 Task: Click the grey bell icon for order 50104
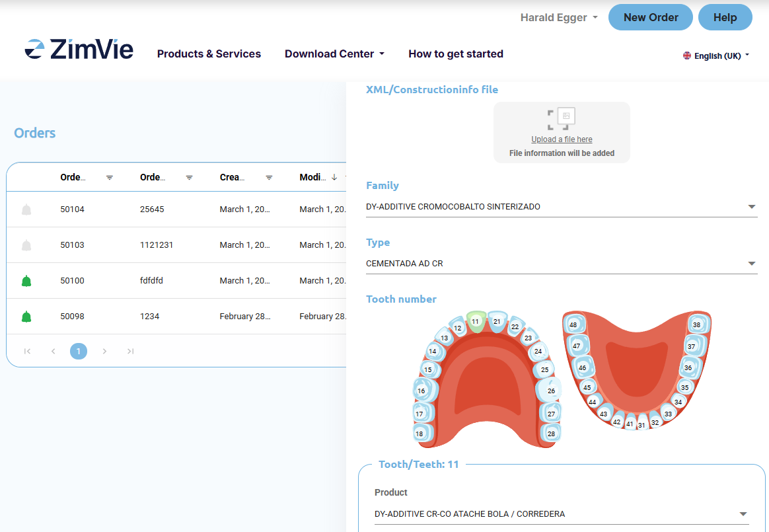[x=26, y=209]
